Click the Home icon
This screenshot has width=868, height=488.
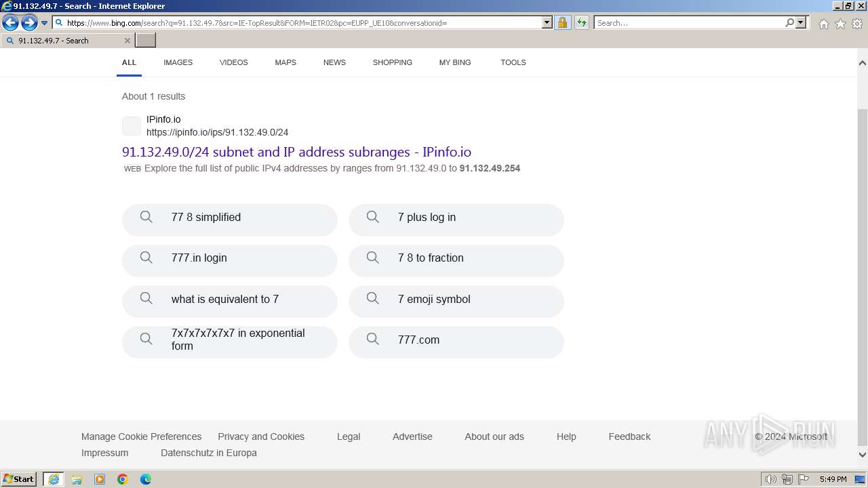coord(823,24)
